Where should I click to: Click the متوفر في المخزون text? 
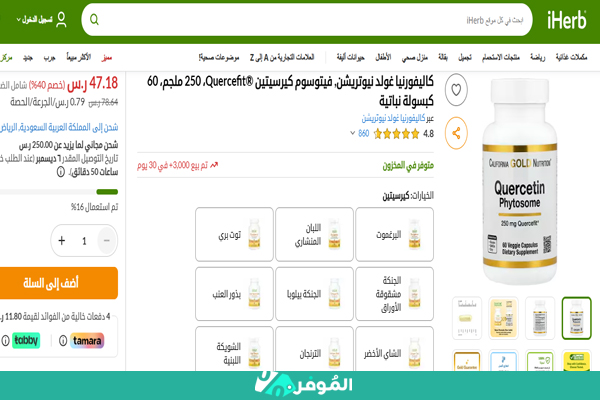coord(408,165)
